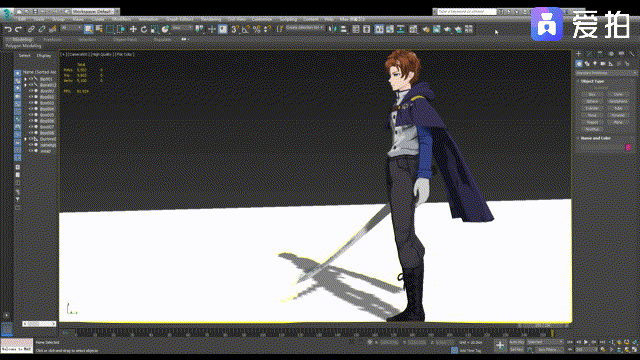Select the Percent Snap toggle
Screen dimensions: 640x360
point(256,29)
